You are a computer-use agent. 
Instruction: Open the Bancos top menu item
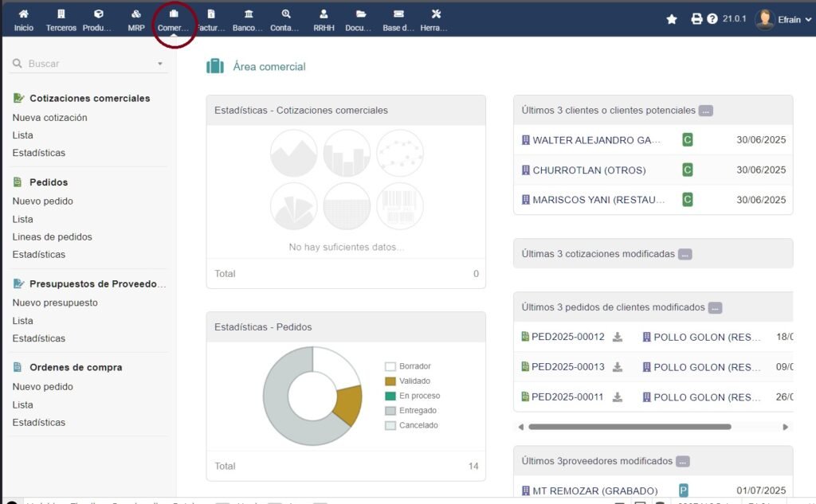[249, 14]
